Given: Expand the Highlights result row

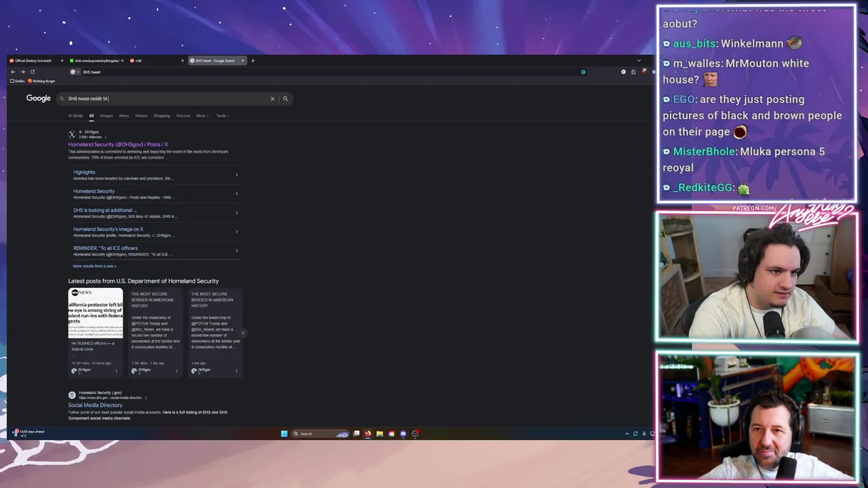Looking at the screenshot, I should pos(155,175).
